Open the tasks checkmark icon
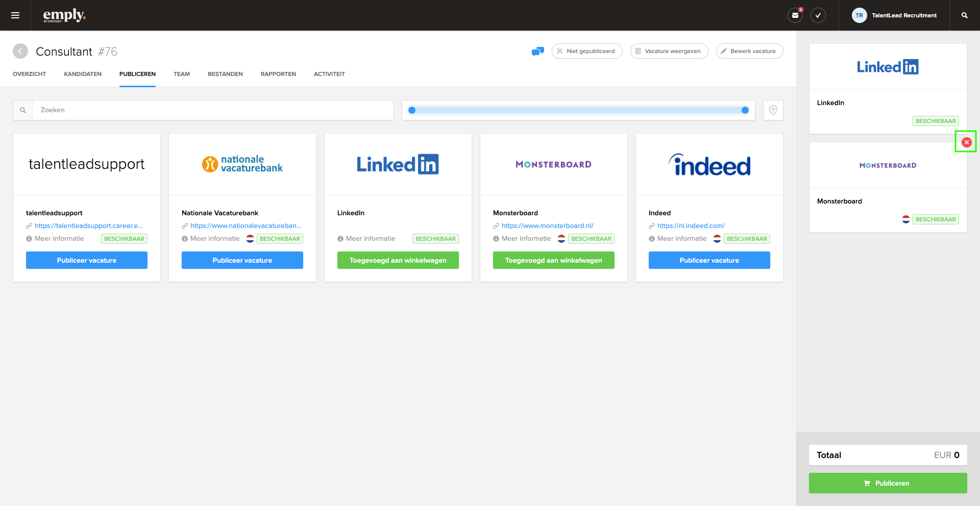The height and width of the screenshot is (506, 980). [x=818, y=15]
